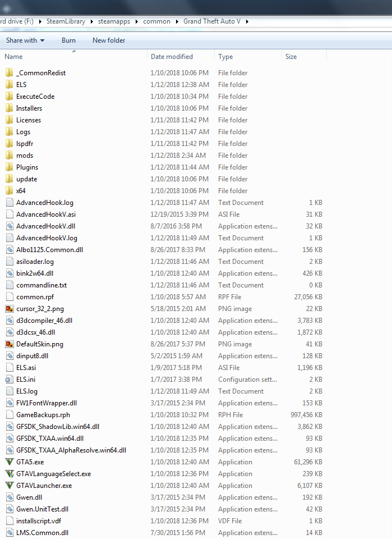Click the Gwen.dll file icon
The height and width of the screenshot is (539, 392).
pos(10,497)
